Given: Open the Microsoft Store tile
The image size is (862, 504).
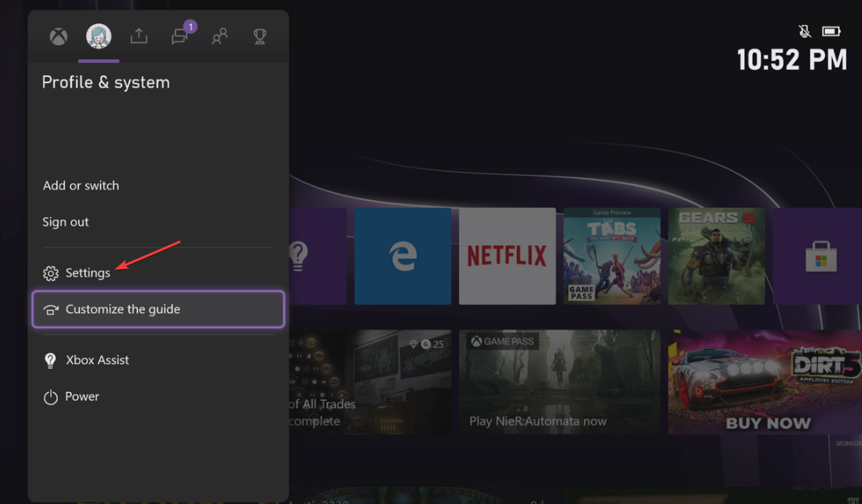Looking at the screenshot, I should click(818, 256).
